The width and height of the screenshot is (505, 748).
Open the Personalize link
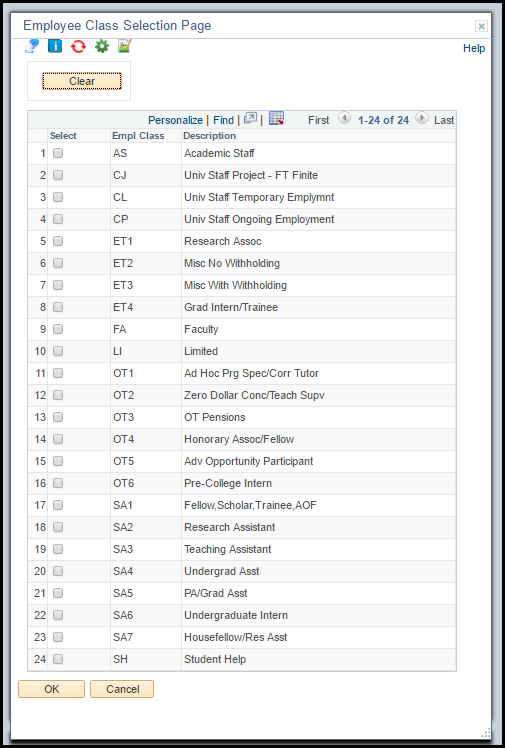[x=175, y=120]
